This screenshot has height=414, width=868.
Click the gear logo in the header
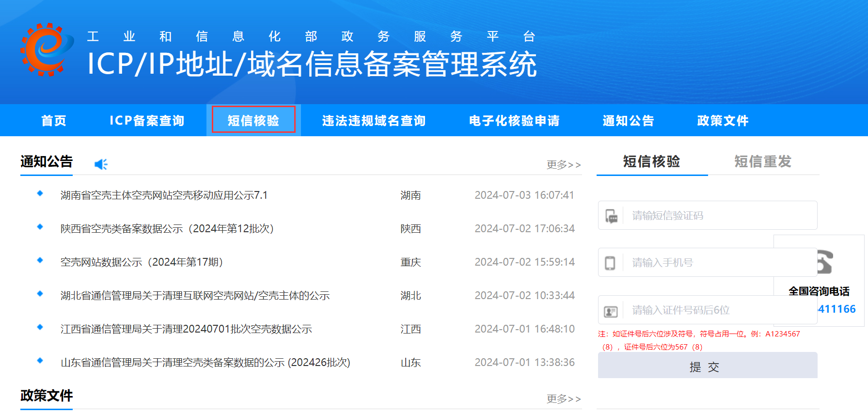coord(47,50)
